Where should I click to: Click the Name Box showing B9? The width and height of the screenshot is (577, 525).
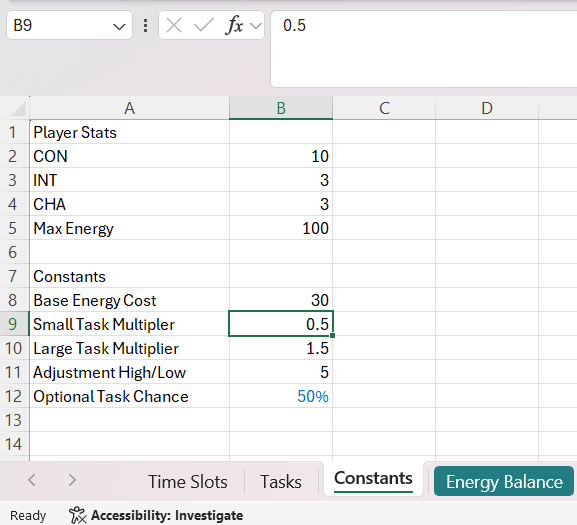[69, 25]
